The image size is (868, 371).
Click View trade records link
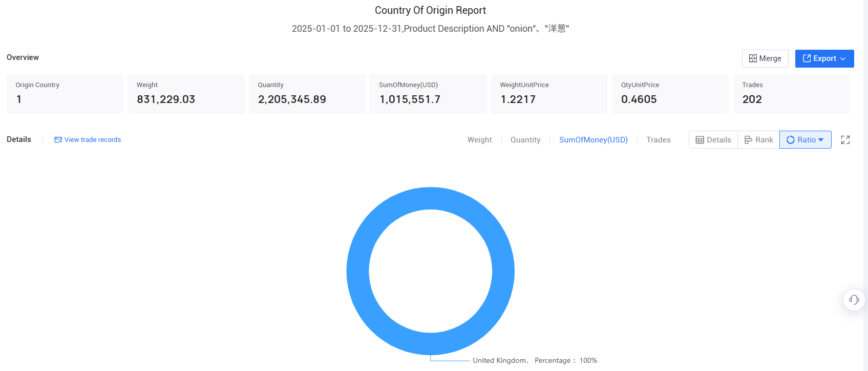[88, 139]
